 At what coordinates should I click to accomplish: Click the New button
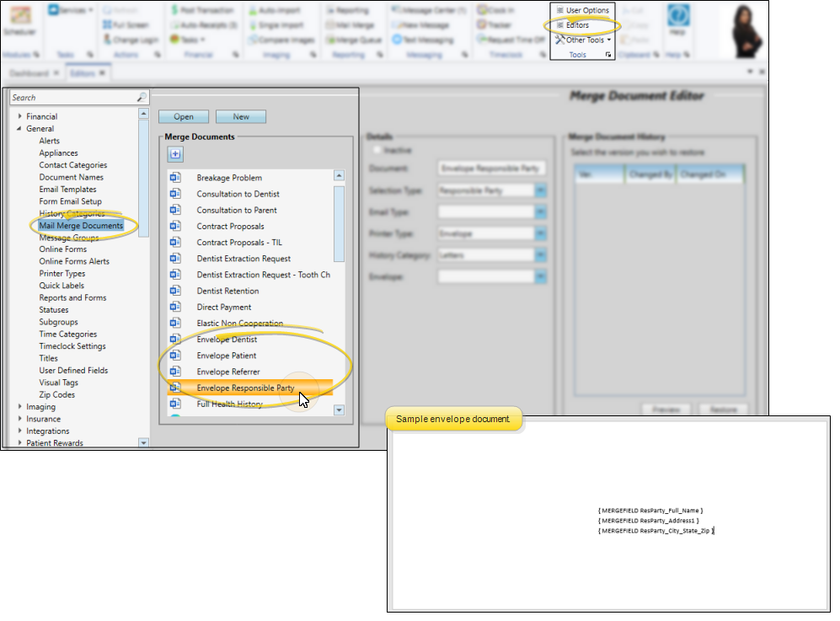pyautogui.click(x=241, y=116)
